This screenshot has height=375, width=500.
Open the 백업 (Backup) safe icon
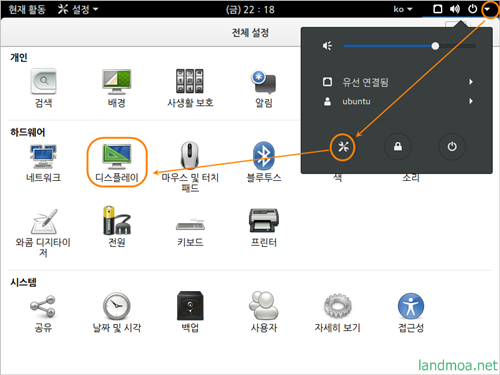pos(190,306)
